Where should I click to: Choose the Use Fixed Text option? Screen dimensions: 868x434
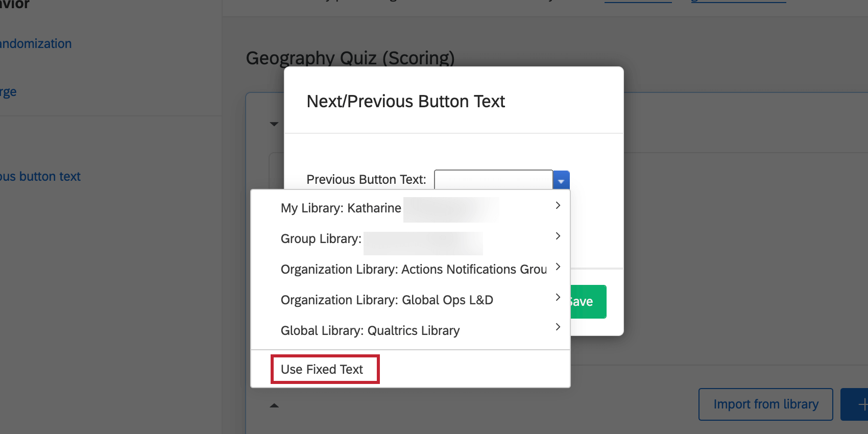(322, 369)
